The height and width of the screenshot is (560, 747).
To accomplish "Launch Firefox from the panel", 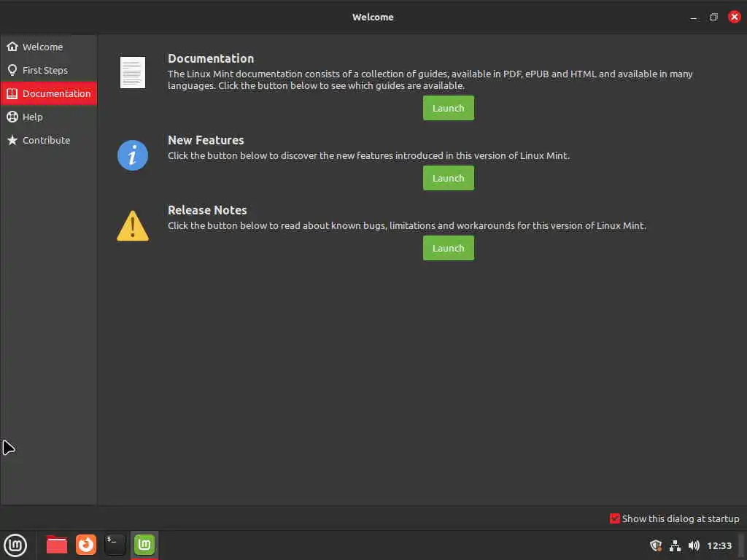I will pyautogui.click(x=86, y=545).
